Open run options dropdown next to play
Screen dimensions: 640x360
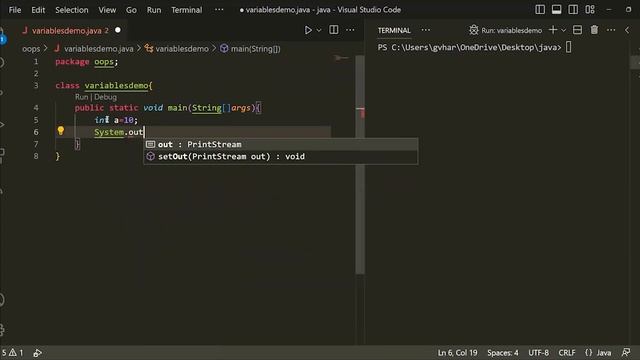(x=319, y=30)
